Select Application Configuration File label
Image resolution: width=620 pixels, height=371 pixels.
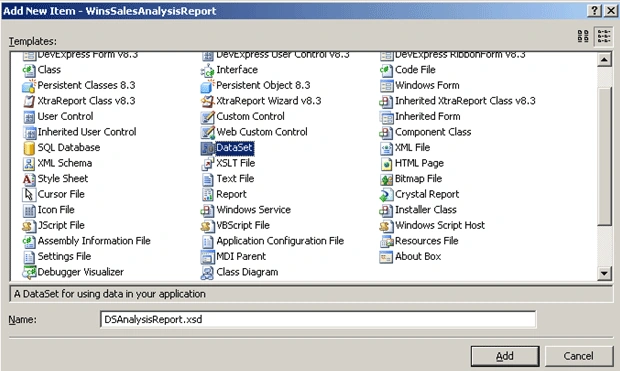pyautogui.click(x=280, y=240)
